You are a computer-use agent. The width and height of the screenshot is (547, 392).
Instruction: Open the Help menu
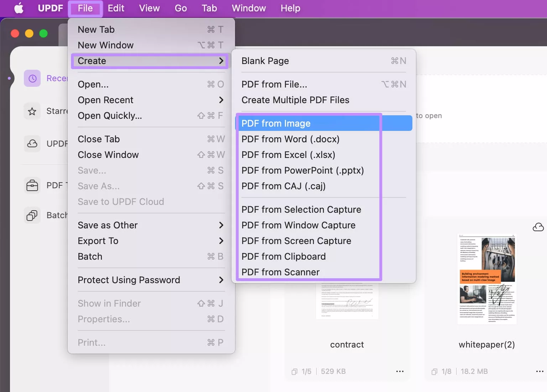coord(290,8)
